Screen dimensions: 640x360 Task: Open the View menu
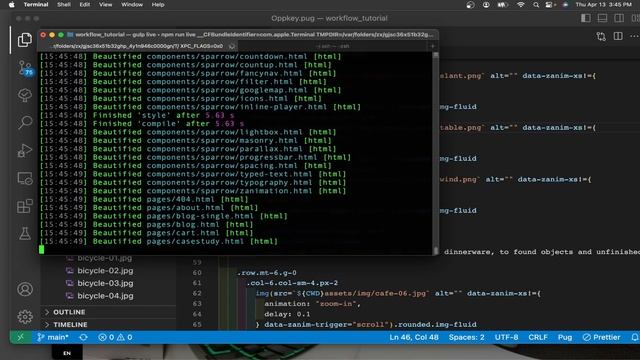pos(105,4)
